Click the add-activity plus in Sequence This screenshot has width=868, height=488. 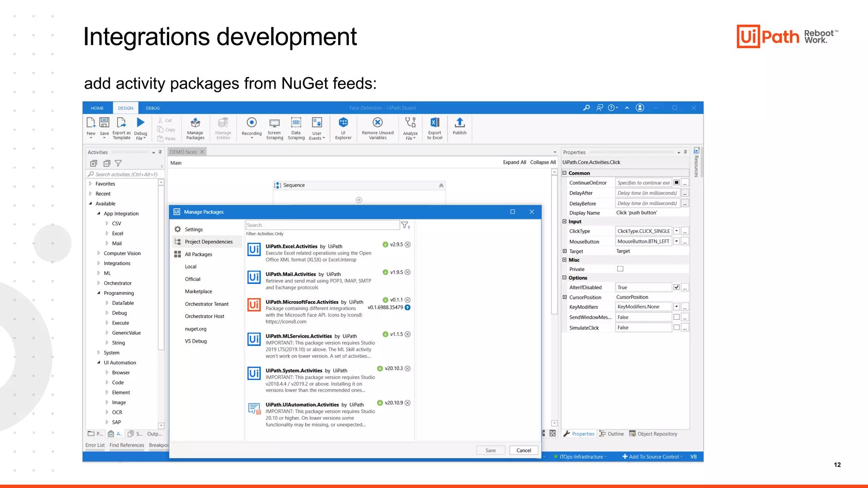(359, 200)
